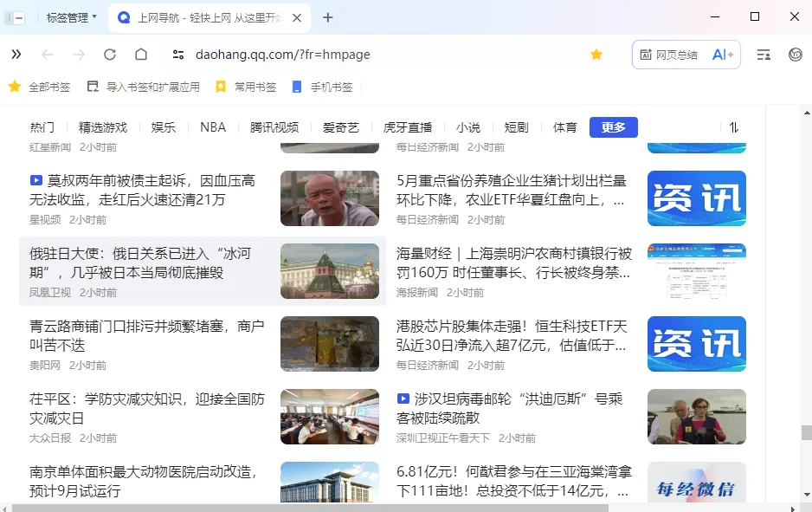Switch to 娱乐 tab
This screenshot has height=512, width=812.
(x=163, y=127)
